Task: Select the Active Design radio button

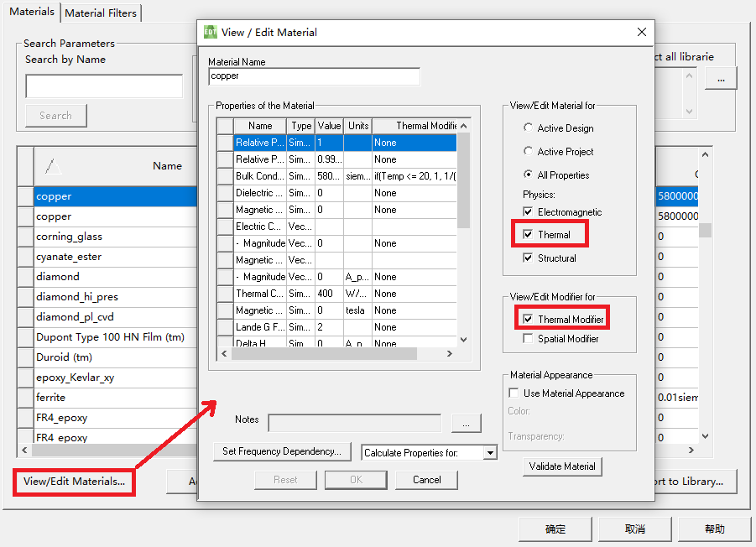Action: coord(528,128)
